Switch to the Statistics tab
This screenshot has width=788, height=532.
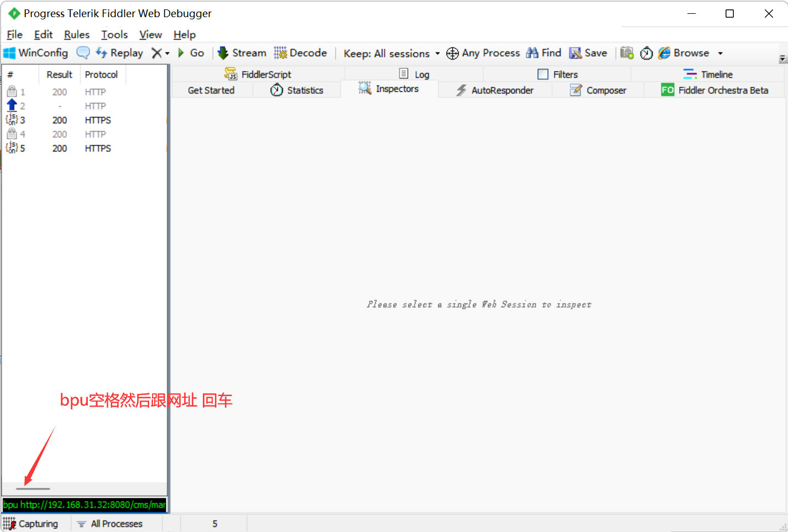click(297, 90)
